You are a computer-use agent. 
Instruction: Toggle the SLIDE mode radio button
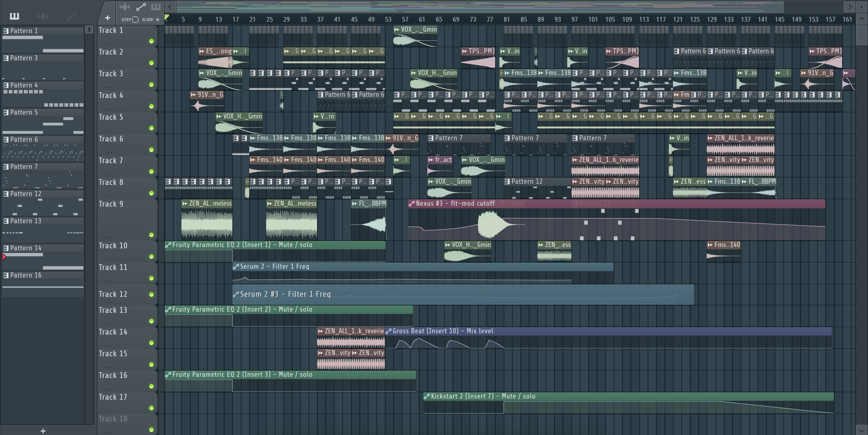click(157, 20)
